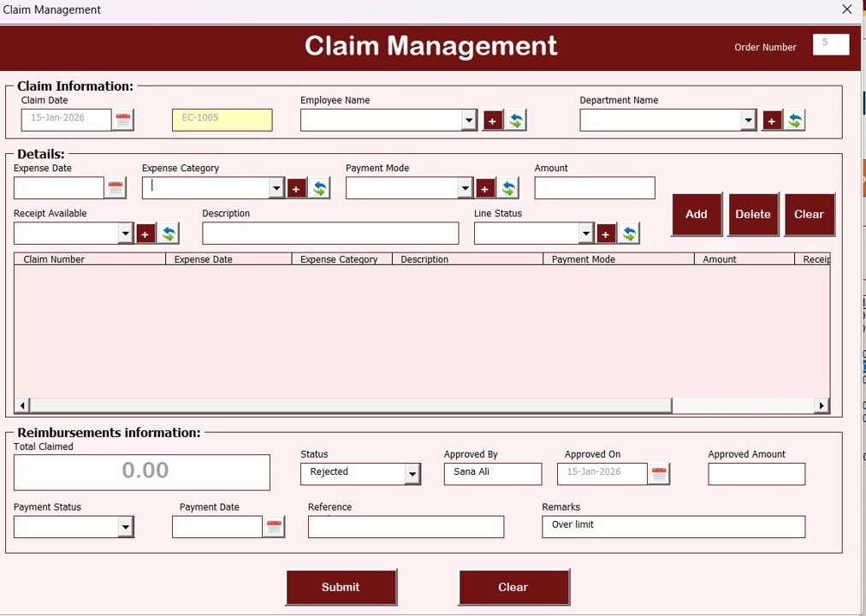Image resolution: width=866 pixels, height=616 pixels.
Task: Click the Remarks field containing Over limit
Action: (x=673, y=526)
